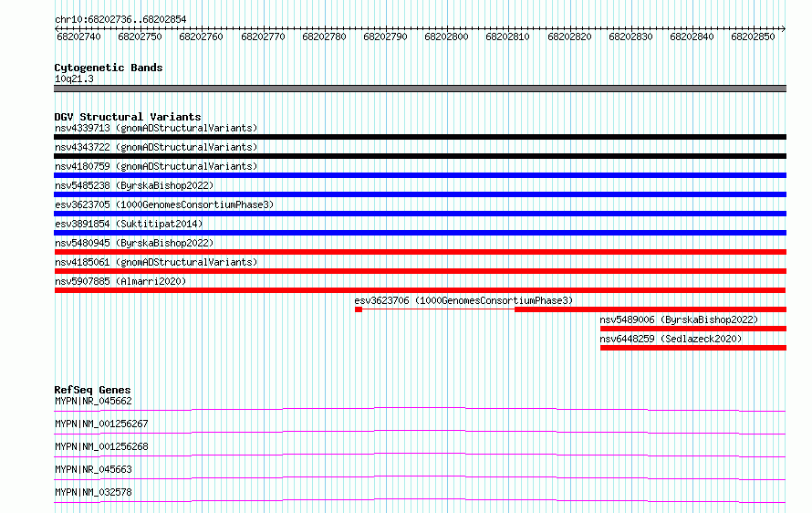Open variant label nsv4180759 (gnomADStructuralVariants)
This screenshot has height=513, width=812.
[x=156, y=166]
